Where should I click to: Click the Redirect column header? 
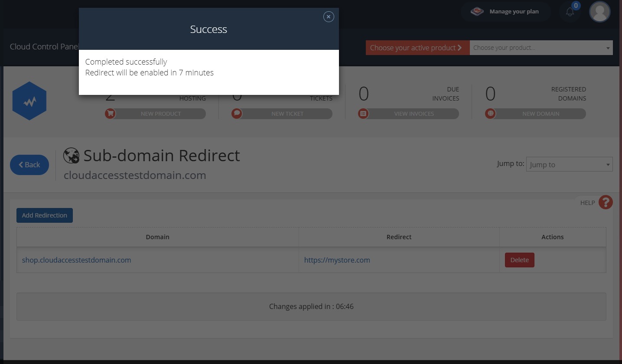click(x=399, y=237)
